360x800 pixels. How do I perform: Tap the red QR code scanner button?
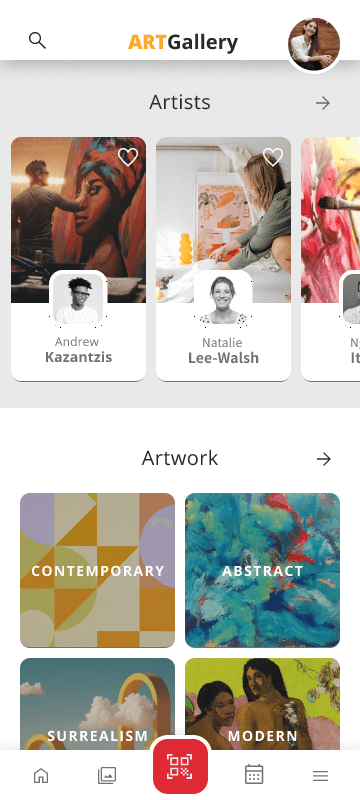pyautogui.click(x=181, y=766)
